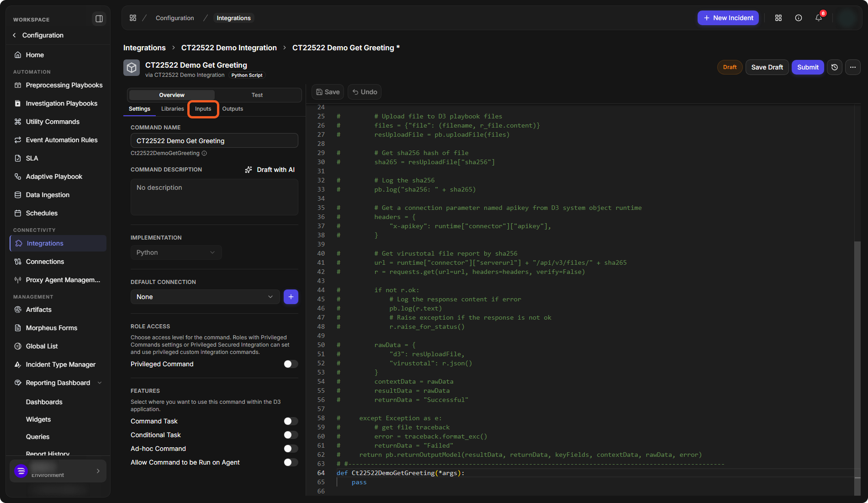868x503 pixels.
Task: Click the New Incident button
Action: tap(728, 18)
